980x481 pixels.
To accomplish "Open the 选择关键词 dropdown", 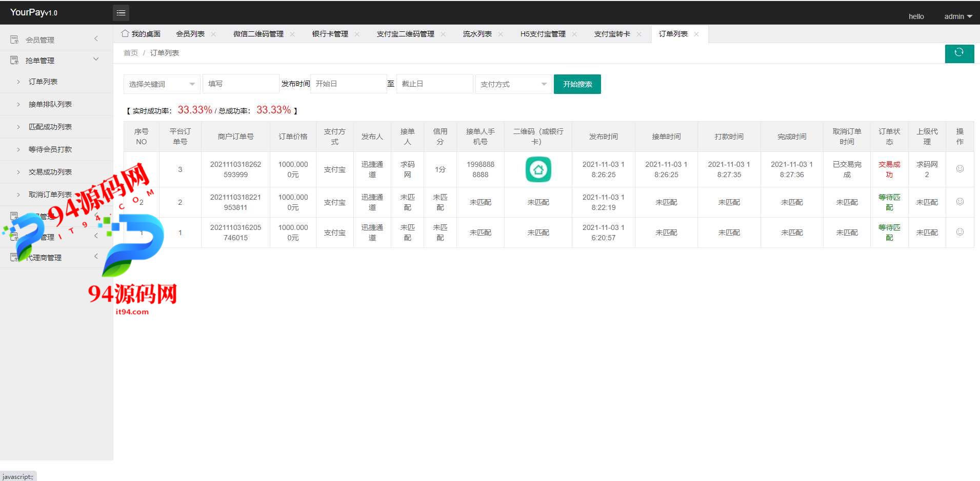I will pos(162,84).
